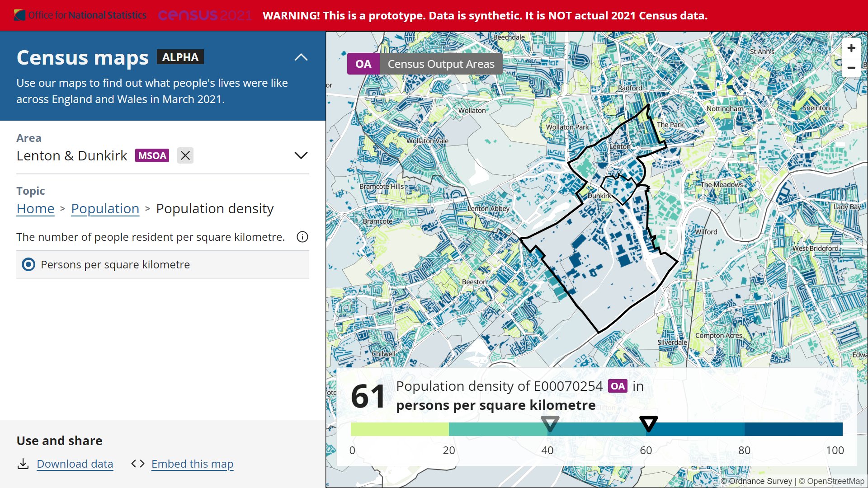Image resolution: width=868 pixels, height=488 pixels.
Task: Click the teal legend segment
Action: click(x=498, y=430)
